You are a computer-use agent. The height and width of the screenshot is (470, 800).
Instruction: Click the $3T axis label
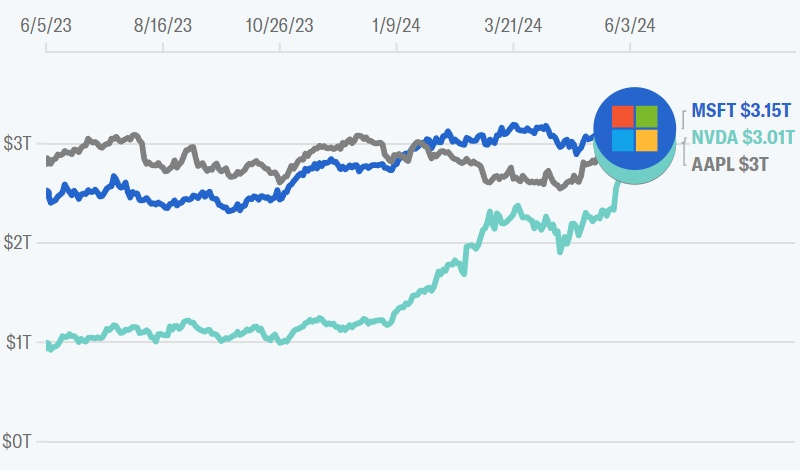pyautogui.click(x=21, y=144)
